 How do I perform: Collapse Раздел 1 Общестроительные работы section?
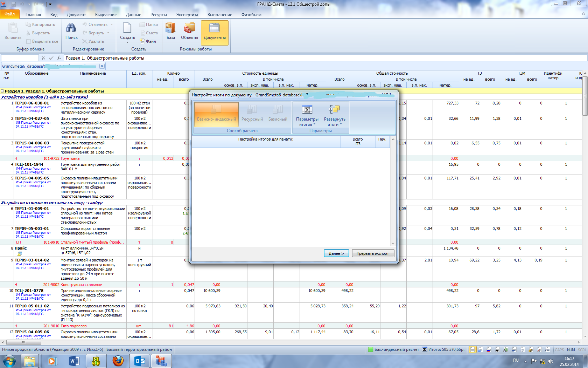pyautogui.click(x=2, y=91)
